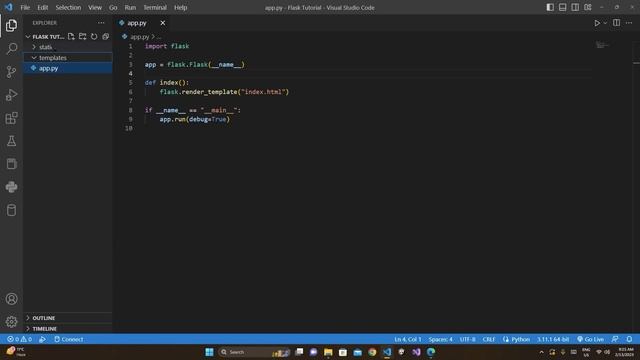Image resolution: width=640 pixels, height=360 pixels.
Task: Click the errors and warnings status indicator
Action: click(19, 339)
